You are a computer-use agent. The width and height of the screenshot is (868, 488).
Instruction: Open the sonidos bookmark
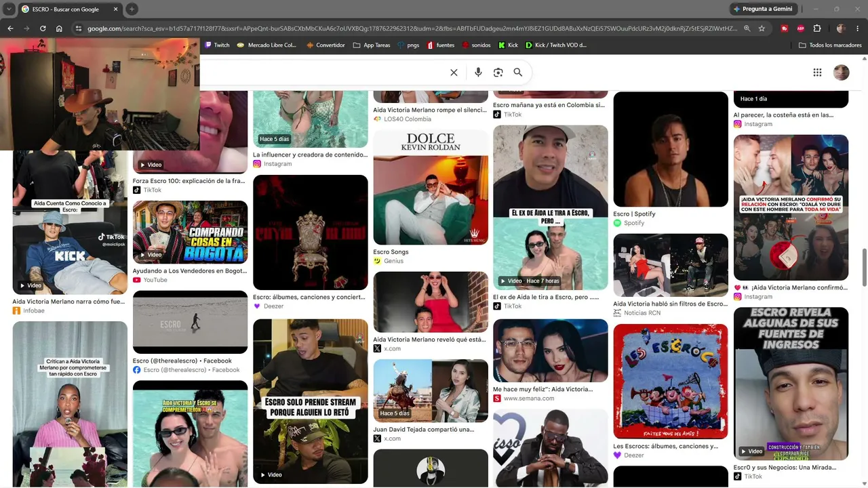pyautogui.click(x=476, y=45)
